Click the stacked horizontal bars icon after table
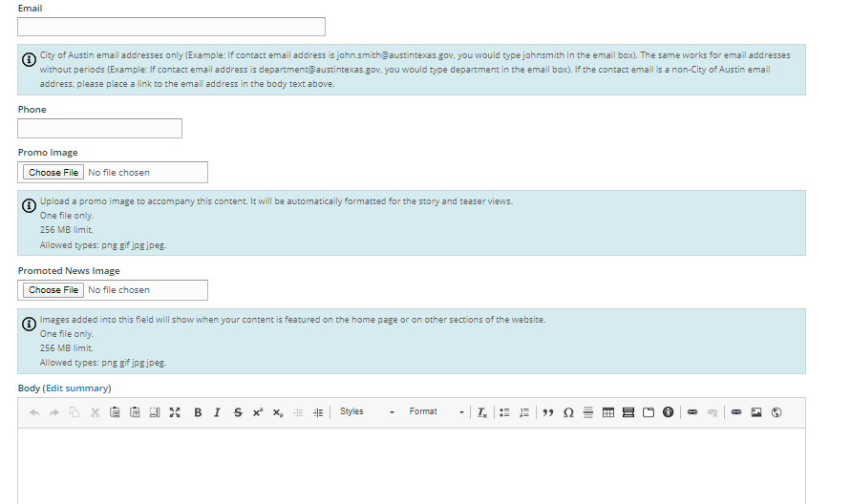Screen dimensions: 851x504 coord(628,413)
